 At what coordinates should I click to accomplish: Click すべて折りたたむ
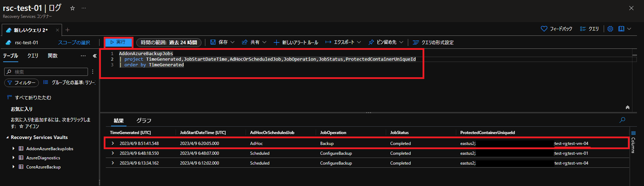[x=29, y=98]
